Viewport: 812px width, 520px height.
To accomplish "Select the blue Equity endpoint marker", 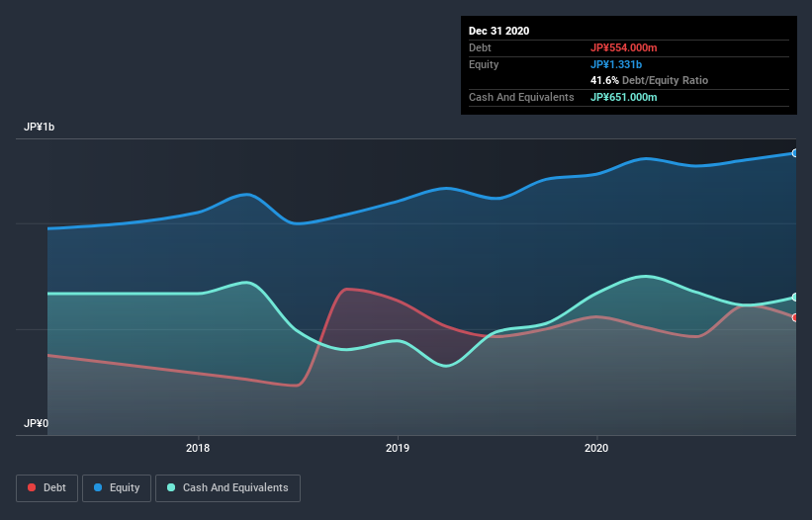I will [x=795, y=153].
